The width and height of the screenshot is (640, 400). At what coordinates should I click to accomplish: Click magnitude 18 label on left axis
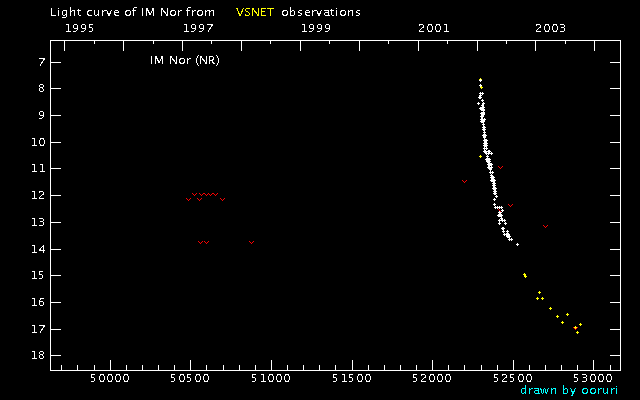(x=38, y=356)
